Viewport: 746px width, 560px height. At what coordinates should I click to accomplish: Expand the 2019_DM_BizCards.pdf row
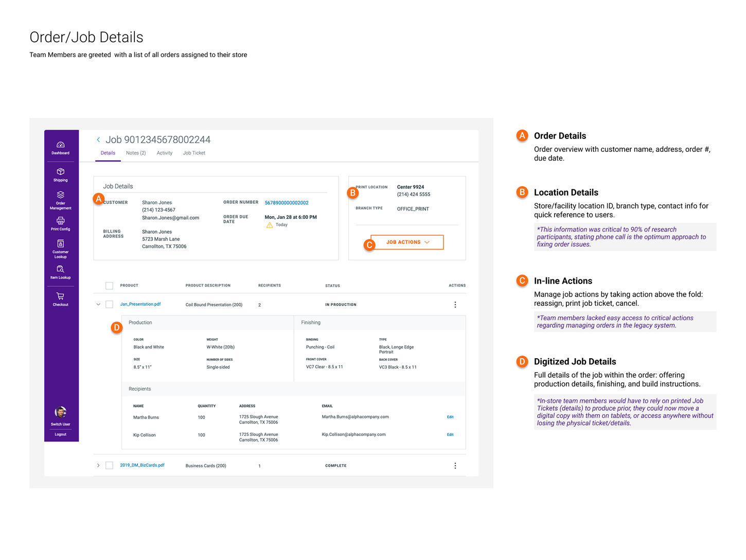click(x=98, y=466)
